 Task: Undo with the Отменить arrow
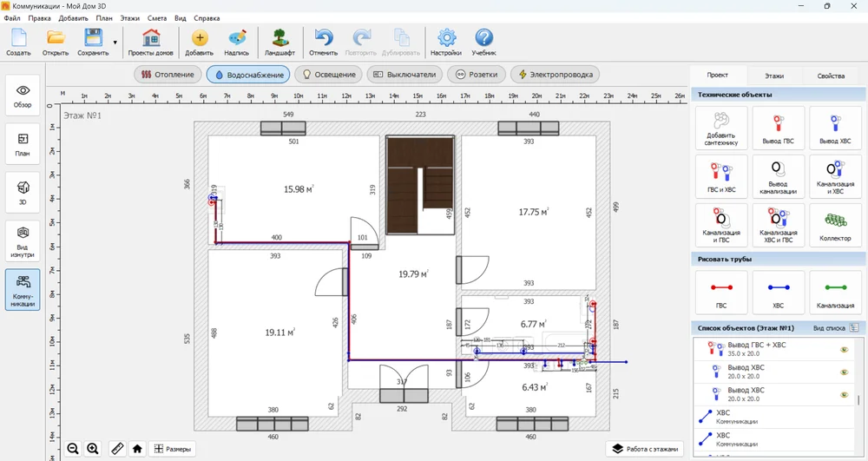tap(323, 42)
